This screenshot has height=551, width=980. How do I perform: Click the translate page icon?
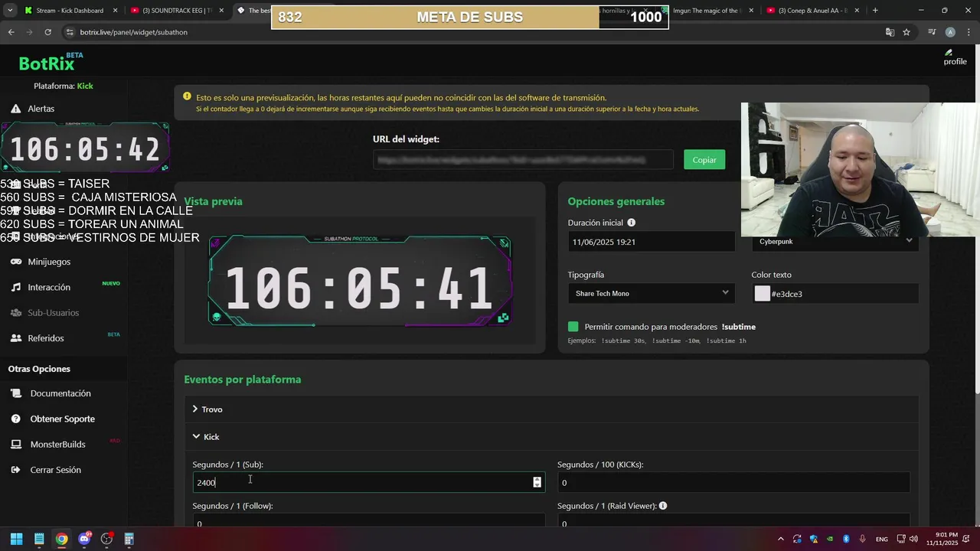tap(890, 32)
